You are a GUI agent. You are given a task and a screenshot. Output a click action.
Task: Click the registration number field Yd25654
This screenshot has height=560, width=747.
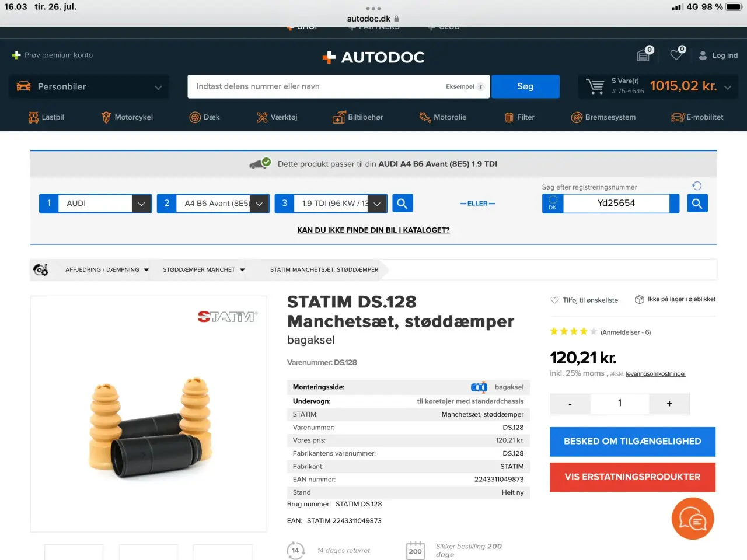(x=616, y=203)
